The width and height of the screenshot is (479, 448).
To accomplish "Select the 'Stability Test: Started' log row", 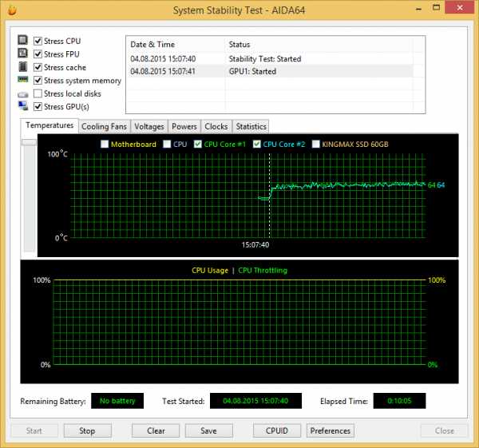I will 270,58.
